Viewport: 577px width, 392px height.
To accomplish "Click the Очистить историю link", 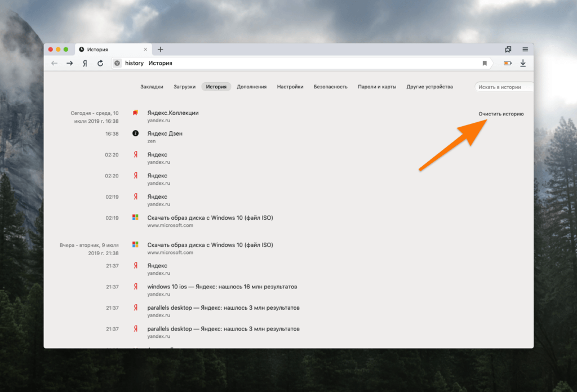I will click(x=501, y=114).
